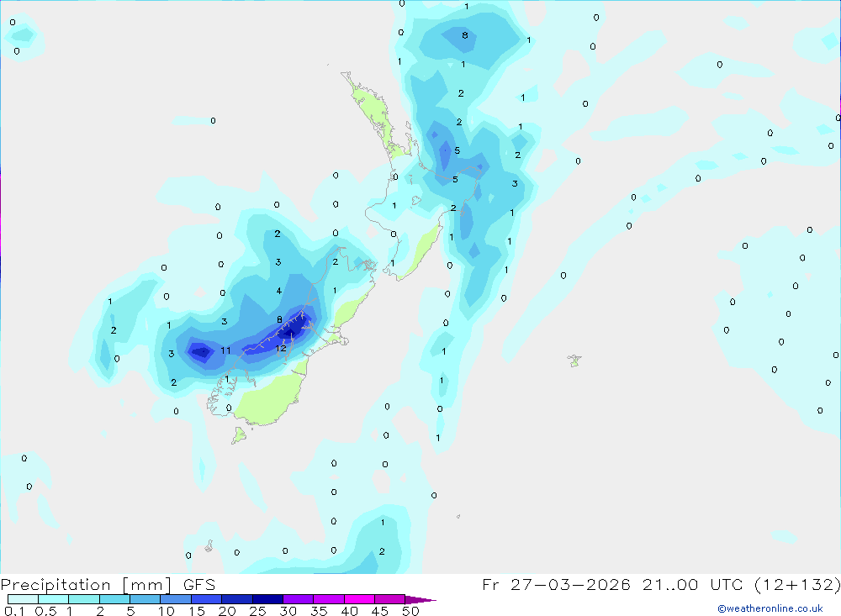This screenshot has height=616, width=841.
Task: Click Stewart Island at the south tip
Action: click(239, 435)
